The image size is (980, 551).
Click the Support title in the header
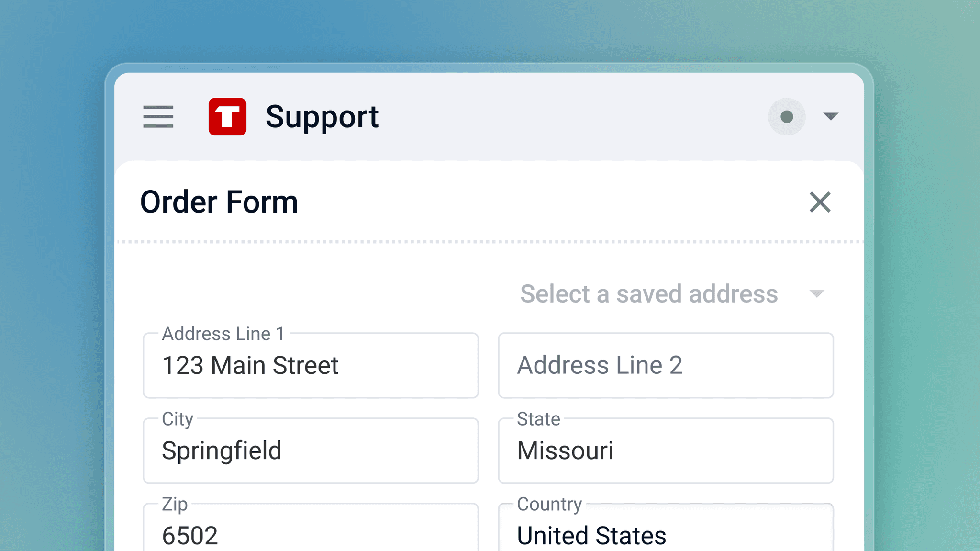click(322, 117)
